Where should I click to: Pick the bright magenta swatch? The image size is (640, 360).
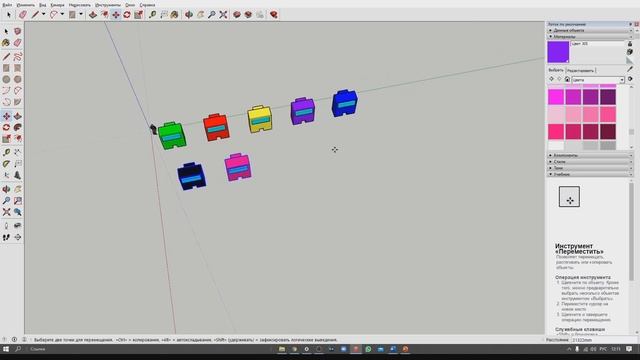[x=556, y=97]
